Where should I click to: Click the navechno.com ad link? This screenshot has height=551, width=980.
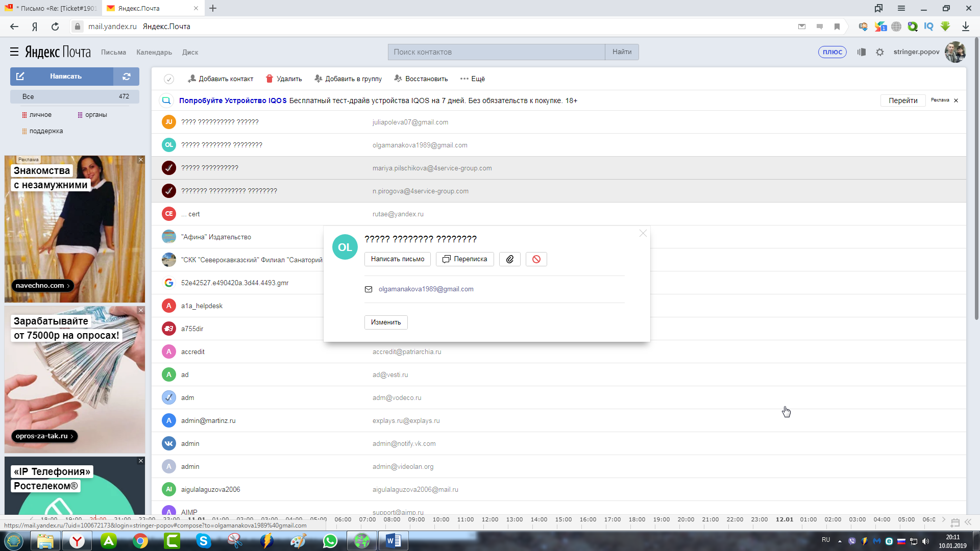click(42, 286)
